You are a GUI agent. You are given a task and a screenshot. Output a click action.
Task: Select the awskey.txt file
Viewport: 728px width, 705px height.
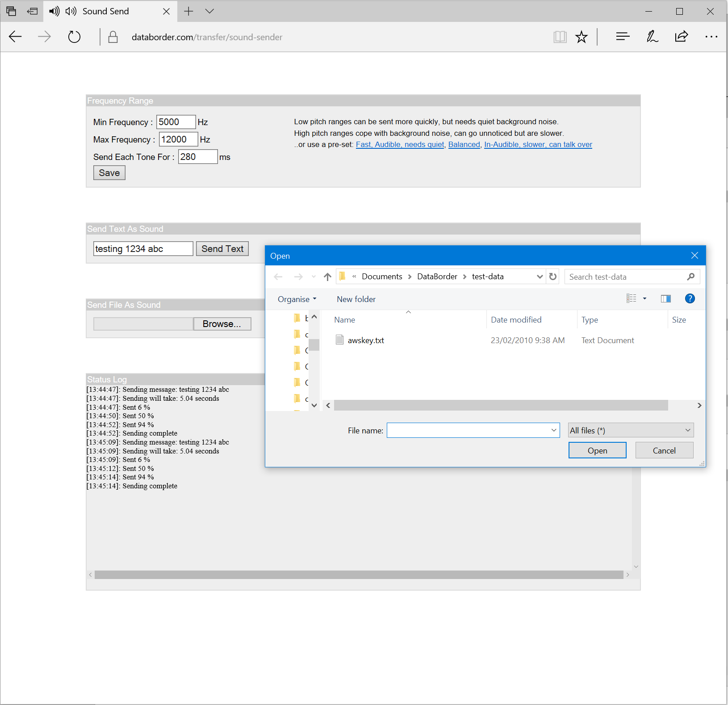pos(366,340)
